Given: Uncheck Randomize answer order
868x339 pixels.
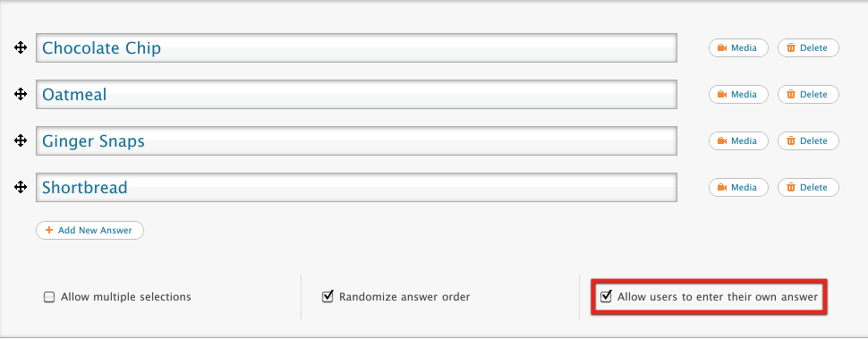Looking at the screenshot, I should tap(328, 296).
